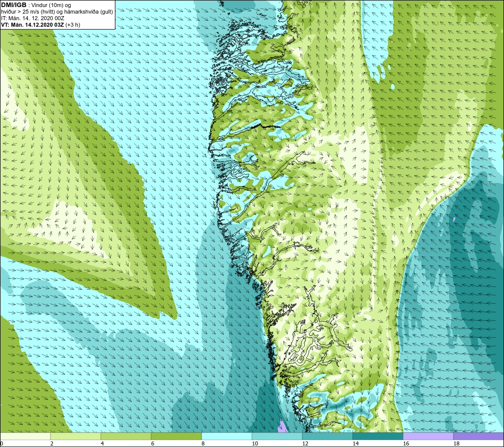Click the 12–14 m/s teal legend swatch
This screenshot has height=447, width=504.
328,436
